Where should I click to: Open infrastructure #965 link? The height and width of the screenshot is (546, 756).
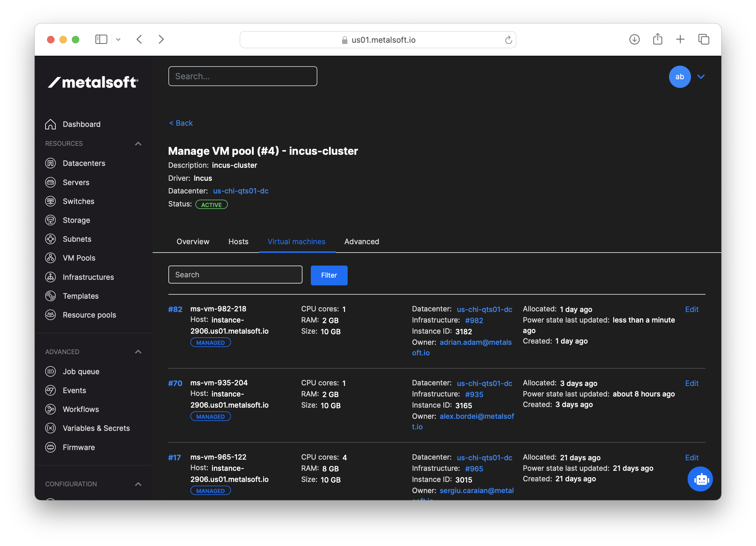point(474,469)
